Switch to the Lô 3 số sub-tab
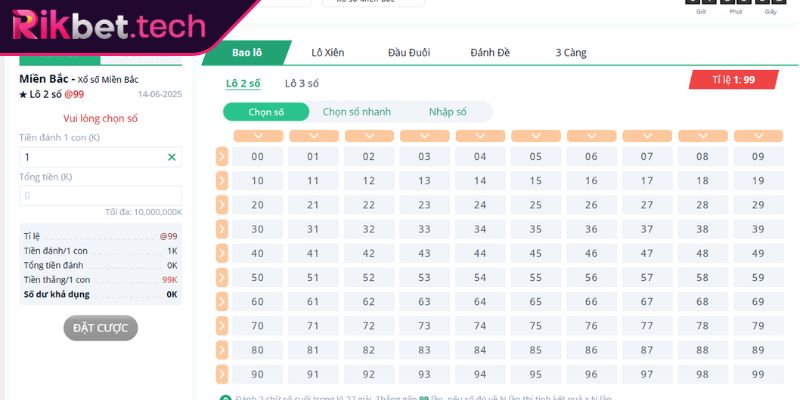Image resolution: width=800 pixels, height=400 pixels. click(301, 83)
